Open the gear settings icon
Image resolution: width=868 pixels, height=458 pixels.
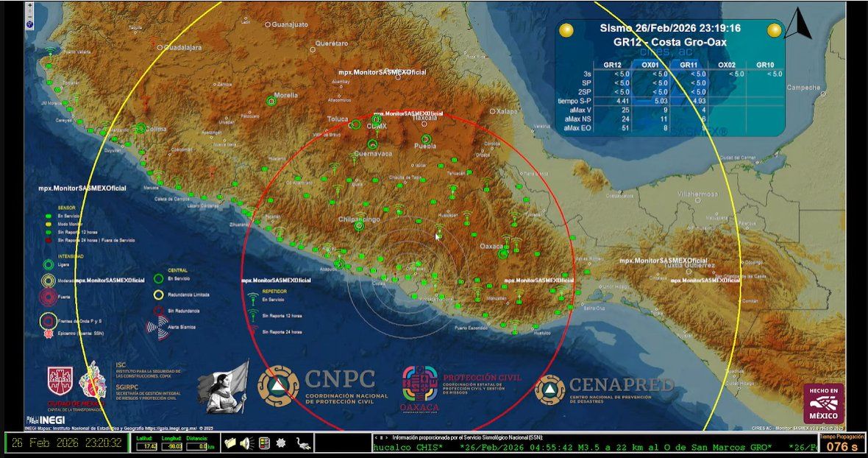[281, 443]
